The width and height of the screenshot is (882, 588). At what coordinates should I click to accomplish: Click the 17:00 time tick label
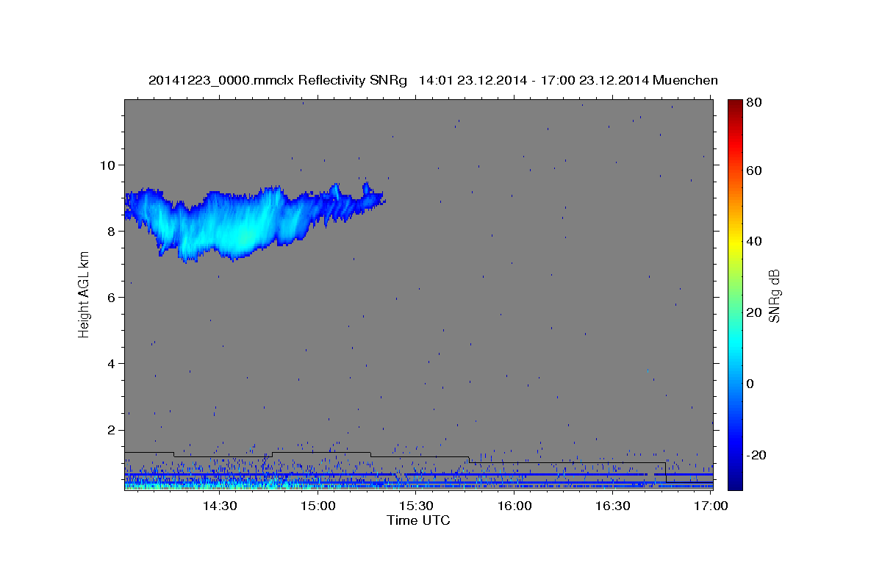coord(711,506)
